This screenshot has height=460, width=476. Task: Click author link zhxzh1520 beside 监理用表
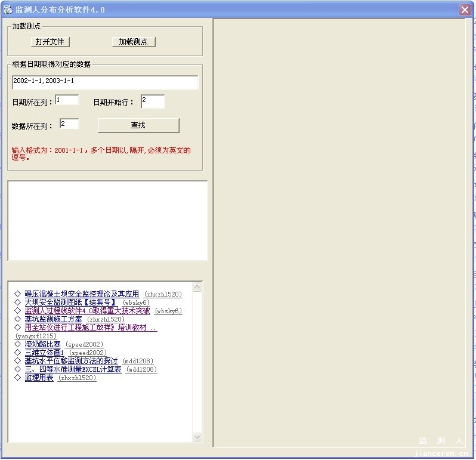coord(78,378)
